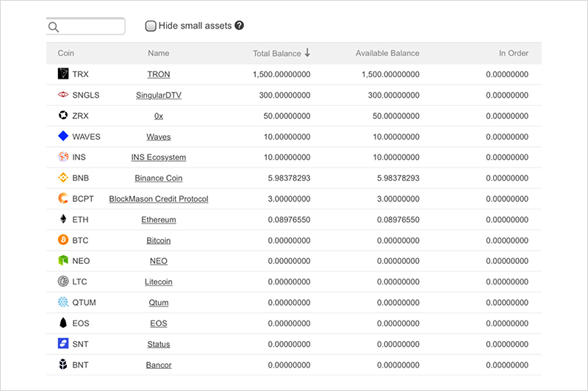
Task: Sort by the Name column header
Action: [x=158, y=53]
